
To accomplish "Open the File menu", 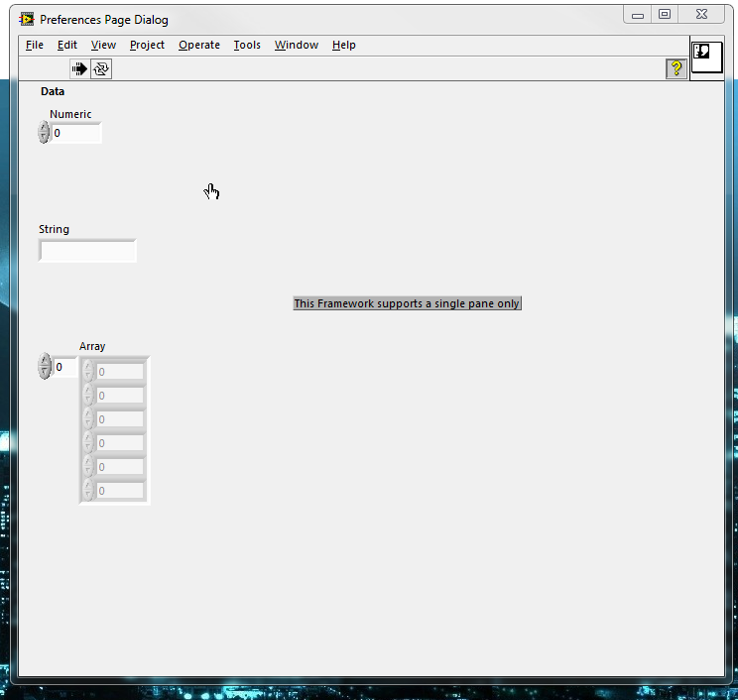I will click(x=35, y=45).
